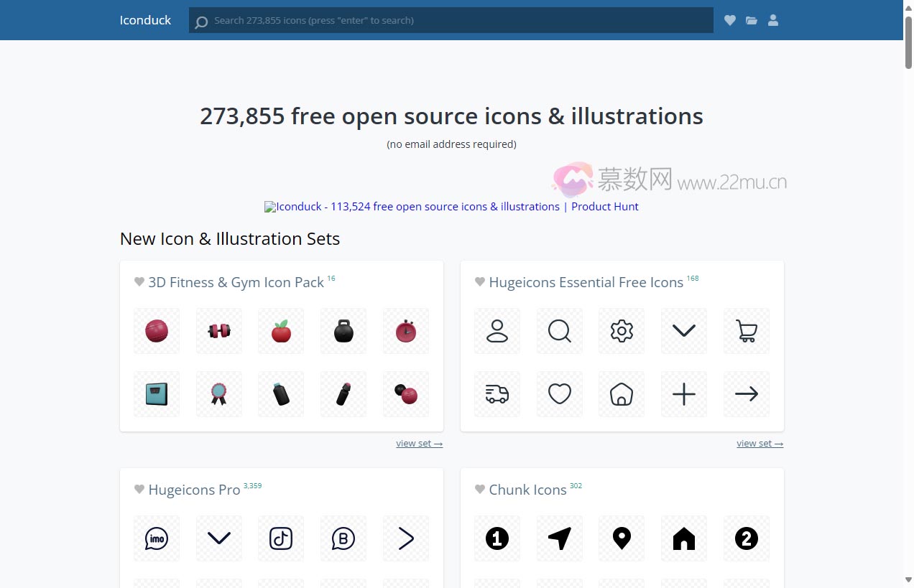Click inside the icon search input field

(451, 20)
